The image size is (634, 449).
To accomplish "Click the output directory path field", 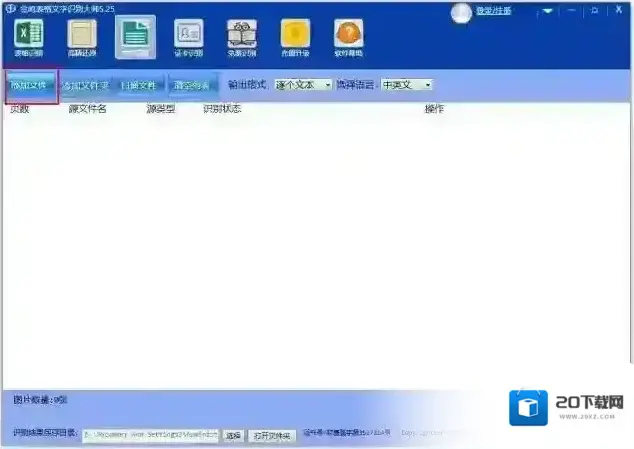I will 150,435.
